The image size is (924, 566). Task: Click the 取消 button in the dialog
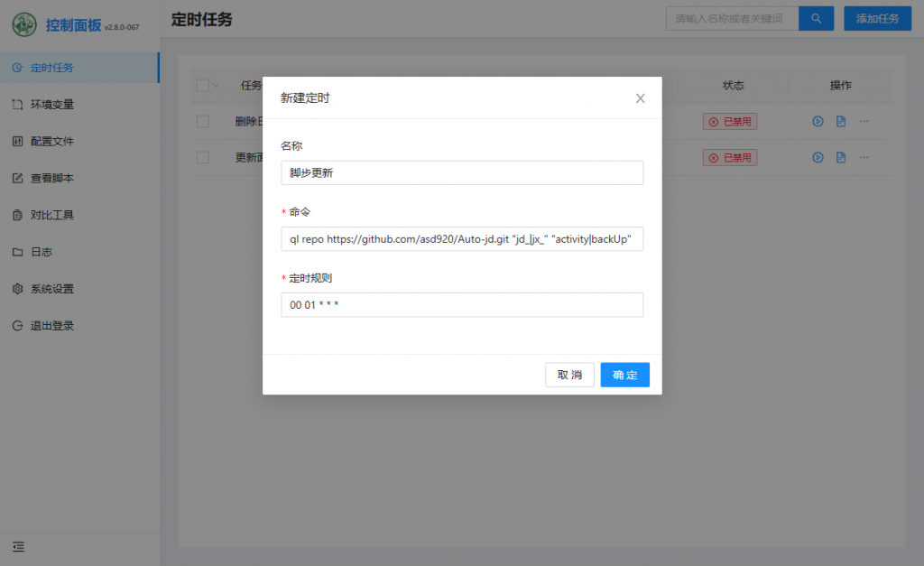point(569,375)
